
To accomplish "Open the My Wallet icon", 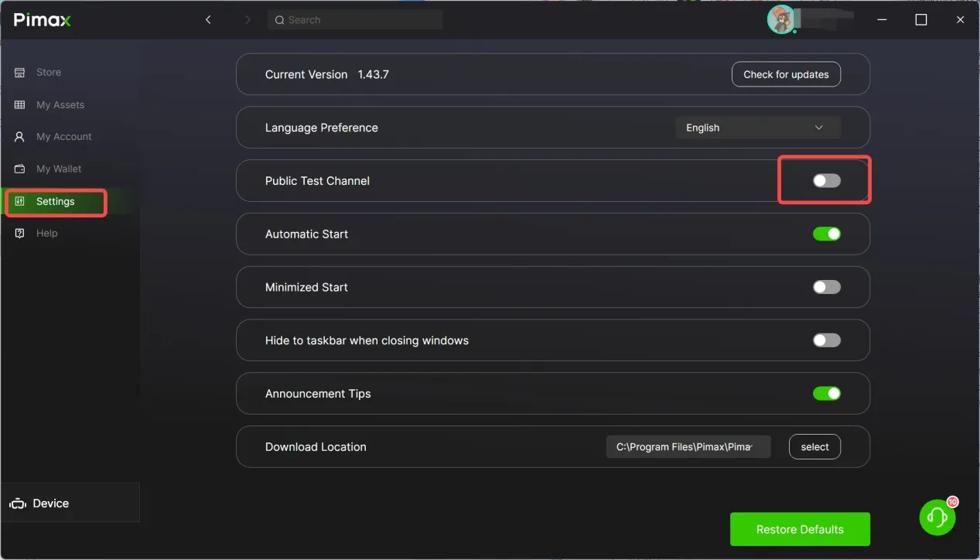I will point(20,169).
